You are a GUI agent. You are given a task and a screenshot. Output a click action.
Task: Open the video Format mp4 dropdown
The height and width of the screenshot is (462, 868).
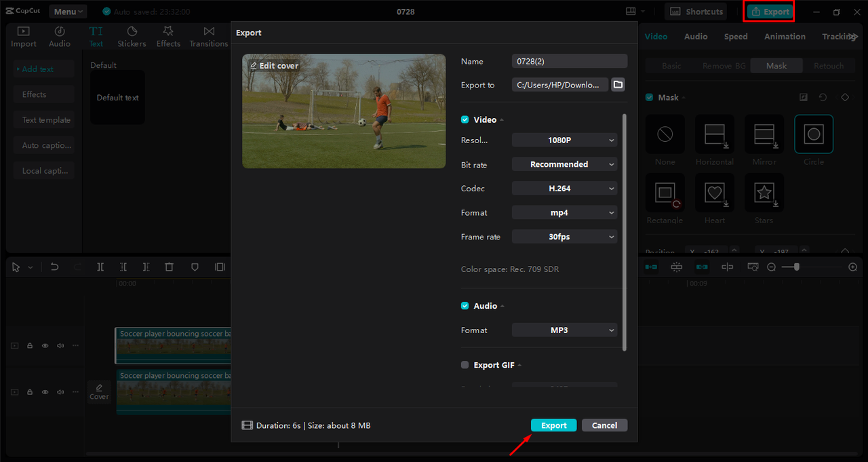564,212
